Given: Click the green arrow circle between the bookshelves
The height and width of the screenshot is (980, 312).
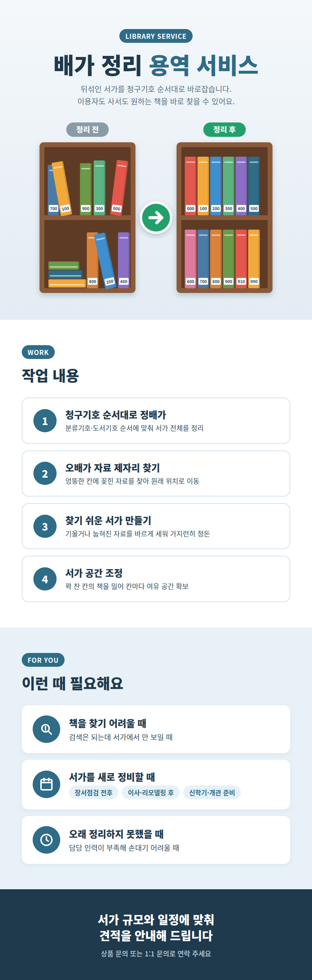Looking at the screenshot, I should [x=156, y=218].
